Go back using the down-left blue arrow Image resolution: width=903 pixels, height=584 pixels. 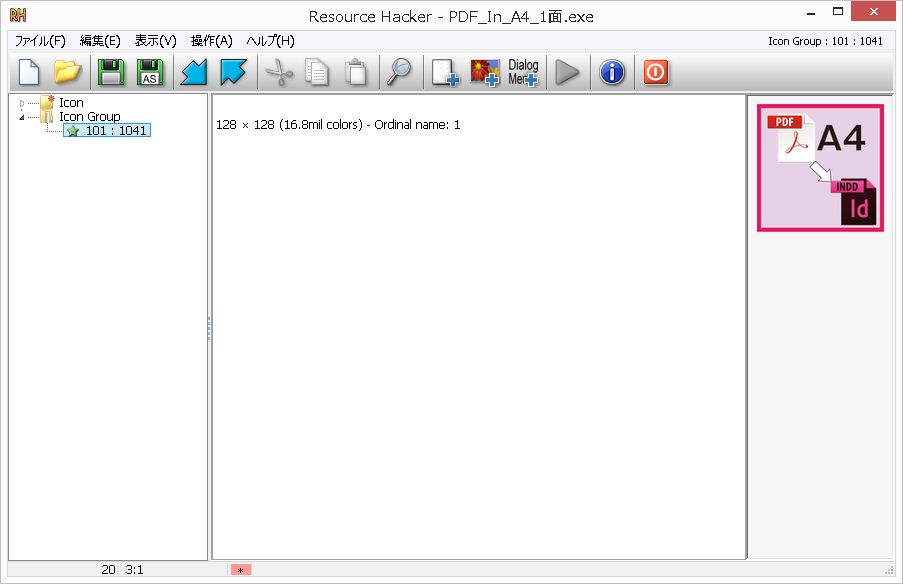tap(194, 73)
